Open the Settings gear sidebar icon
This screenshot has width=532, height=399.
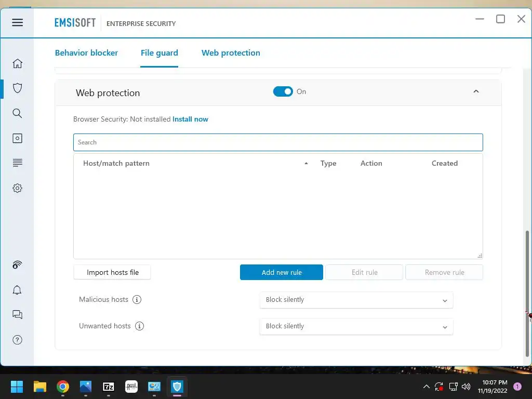(17, 188)
